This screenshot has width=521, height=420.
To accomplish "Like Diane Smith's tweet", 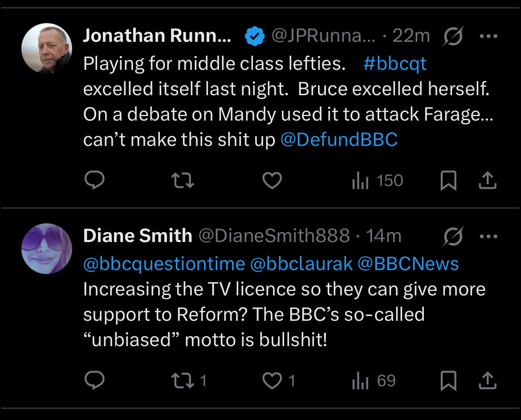I will point(278,381).
